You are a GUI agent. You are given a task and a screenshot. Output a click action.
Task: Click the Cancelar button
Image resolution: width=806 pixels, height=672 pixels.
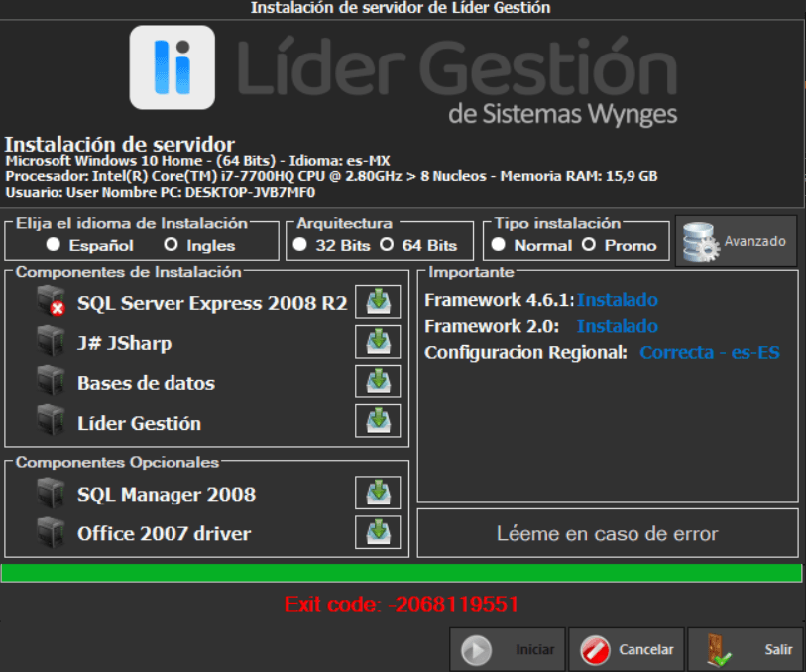(626, 650)
